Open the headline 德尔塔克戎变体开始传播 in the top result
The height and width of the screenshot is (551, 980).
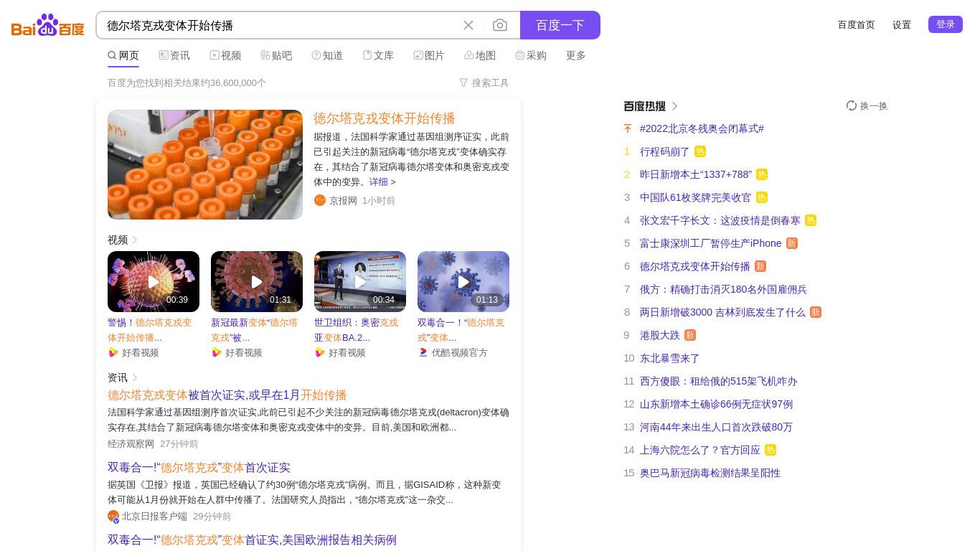385,118
